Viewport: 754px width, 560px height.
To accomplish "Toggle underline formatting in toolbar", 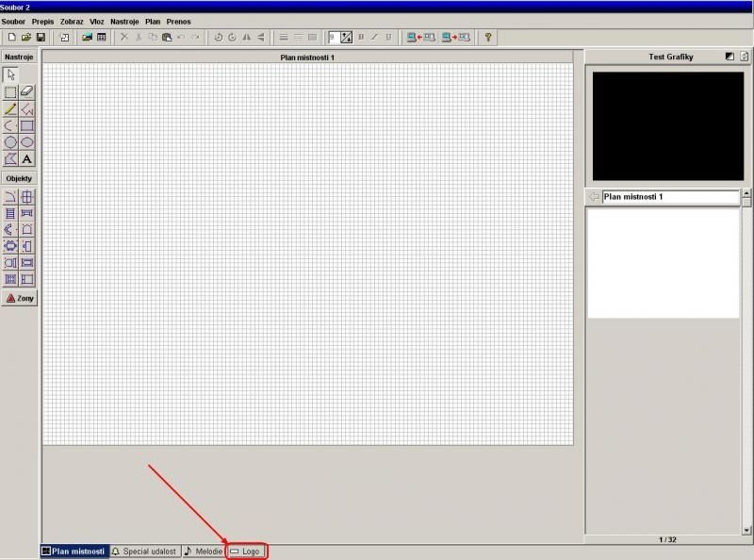I will click(388, 38).
